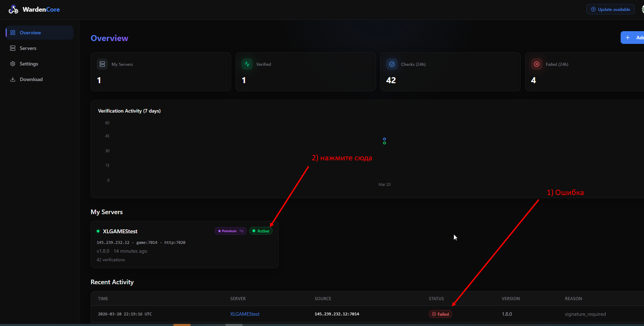Open the XLGAMEStest server card title
The image size is (644, 326).
point(120,231)
